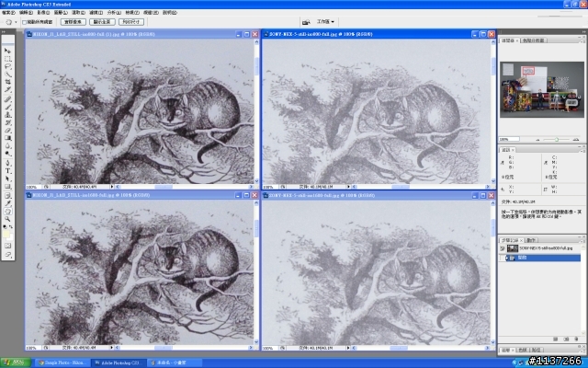The height and width of the screenshot is (368, 588).
Task: Select the Crop tool
Action: pyautogui.click(x=7, y=82)
